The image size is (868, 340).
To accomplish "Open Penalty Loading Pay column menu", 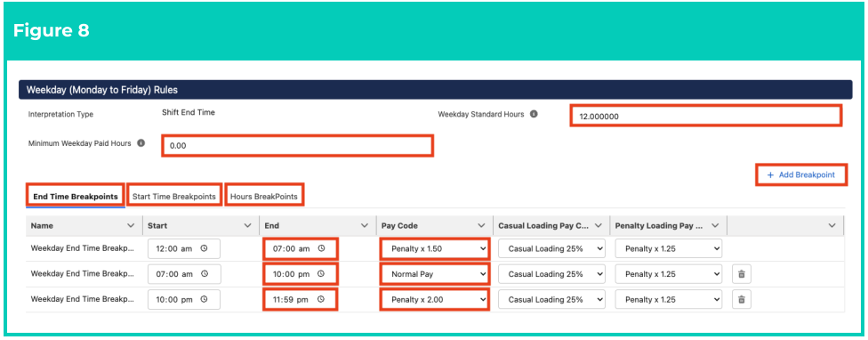I will (715, 225).
